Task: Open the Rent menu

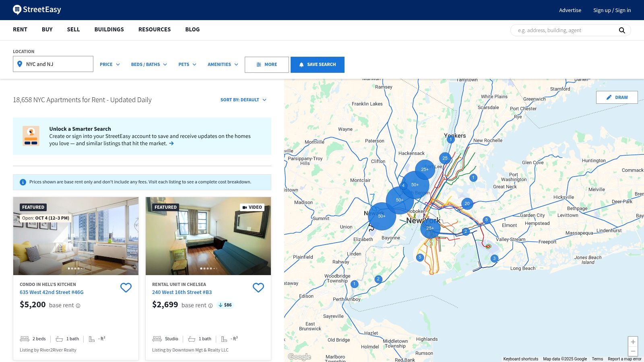Action: pos(20,29)
